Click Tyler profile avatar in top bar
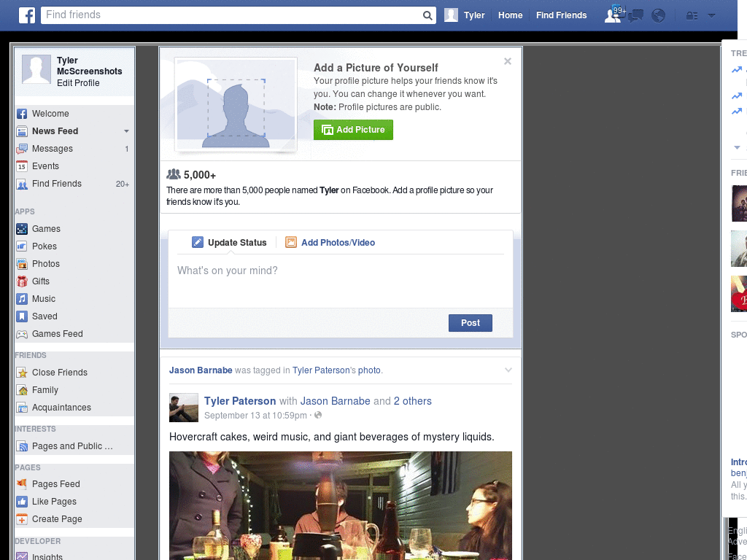747x560 pixels. coord(451,15)
